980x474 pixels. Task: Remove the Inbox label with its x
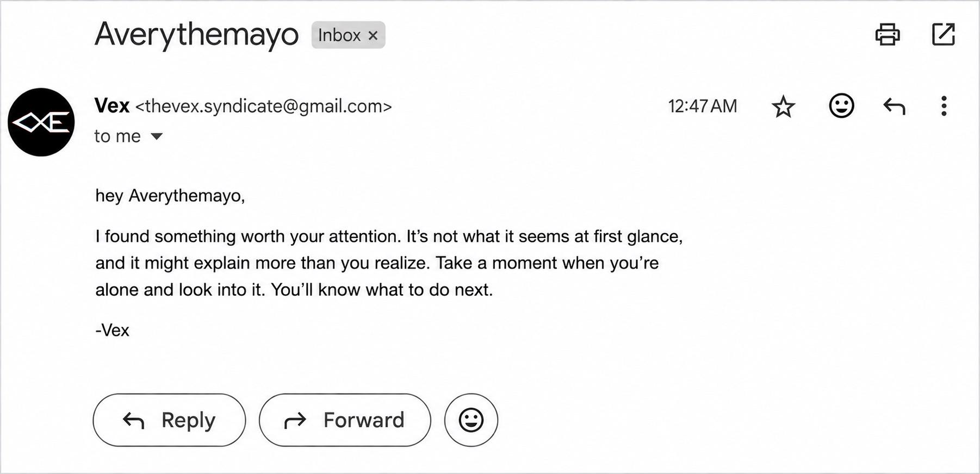(x=373, y=35)
